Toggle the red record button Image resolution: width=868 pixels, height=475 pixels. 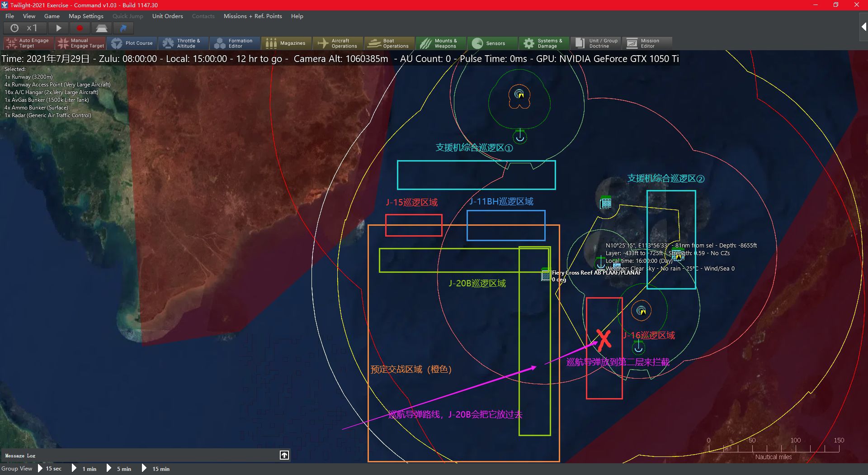pyautogui.click(x=80, y=28)
